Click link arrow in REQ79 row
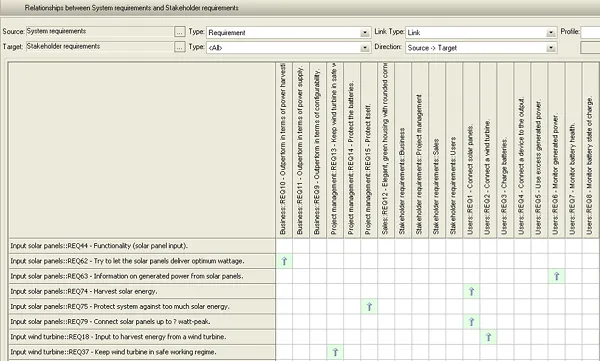 [x=471, y=322]
